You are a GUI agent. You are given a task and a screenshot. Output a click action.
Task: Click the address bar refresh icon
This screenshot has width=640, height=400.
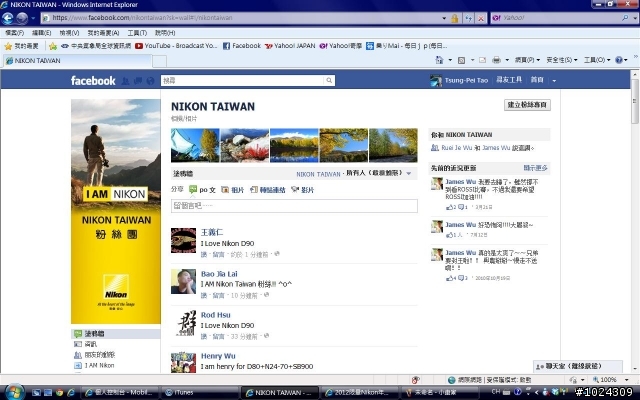point(469,18)
